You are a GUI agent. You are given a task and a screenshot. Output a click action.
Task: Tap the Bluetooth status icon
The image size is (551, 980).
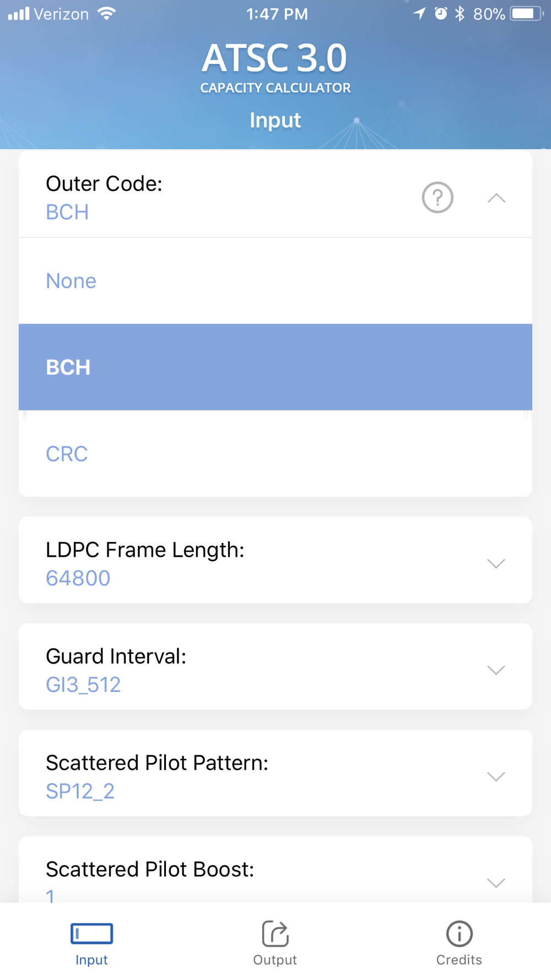click(x=460, y=14)
